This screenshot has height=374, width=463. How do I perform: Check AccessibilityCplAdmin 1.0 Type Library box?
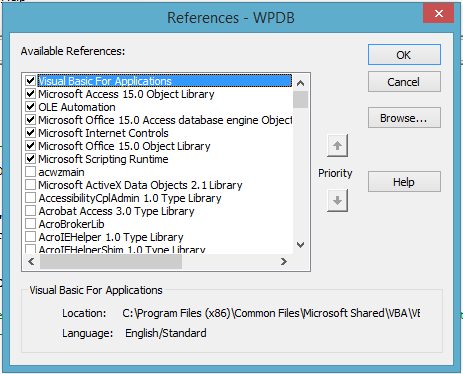30,198
